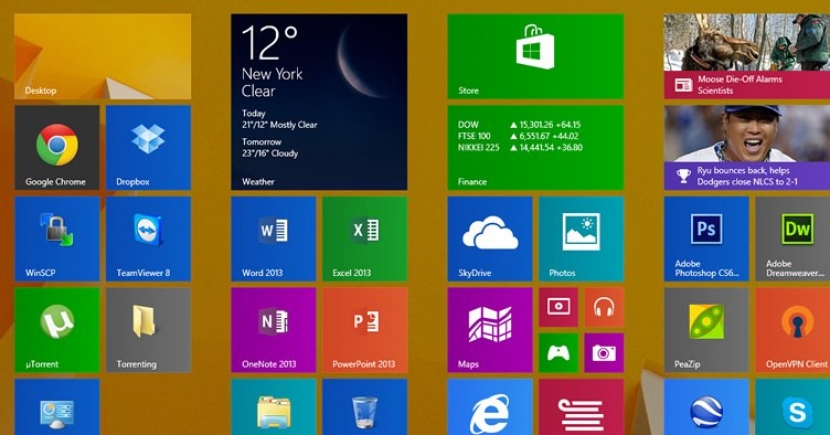The width and height of the screenshot is (830, 435).
Task: Launch Excel 2013
Action: [364, 238]
